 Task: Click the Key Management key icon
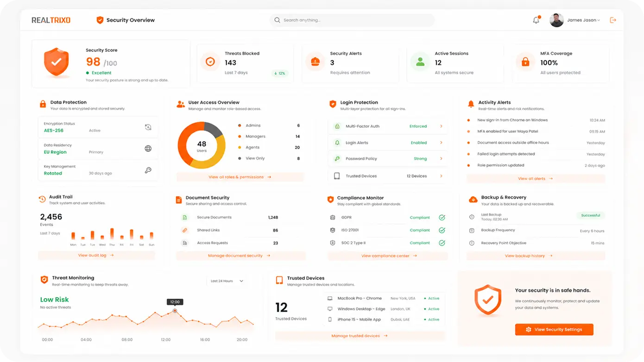pyautogui.click(x=148, y=170)
